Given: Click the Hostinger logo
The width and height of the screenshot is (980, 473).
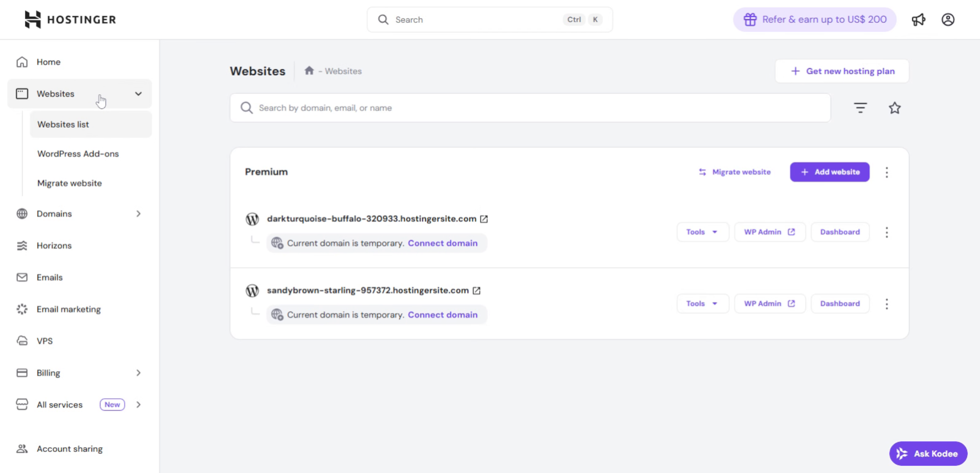Looking at the screenshot, I should (x=70, y=19).
